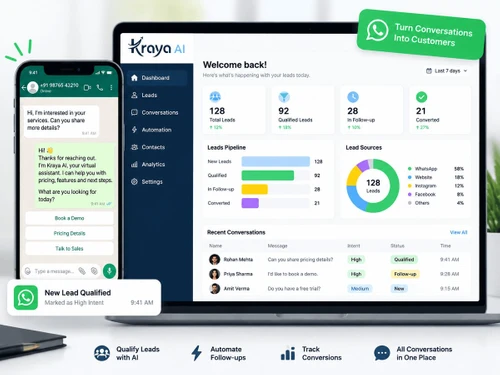Viewport: 500px width, 375px height.
Task: Tap the contact avatar in phone chat
Action: pyautogui.click(x=33, y=88)
